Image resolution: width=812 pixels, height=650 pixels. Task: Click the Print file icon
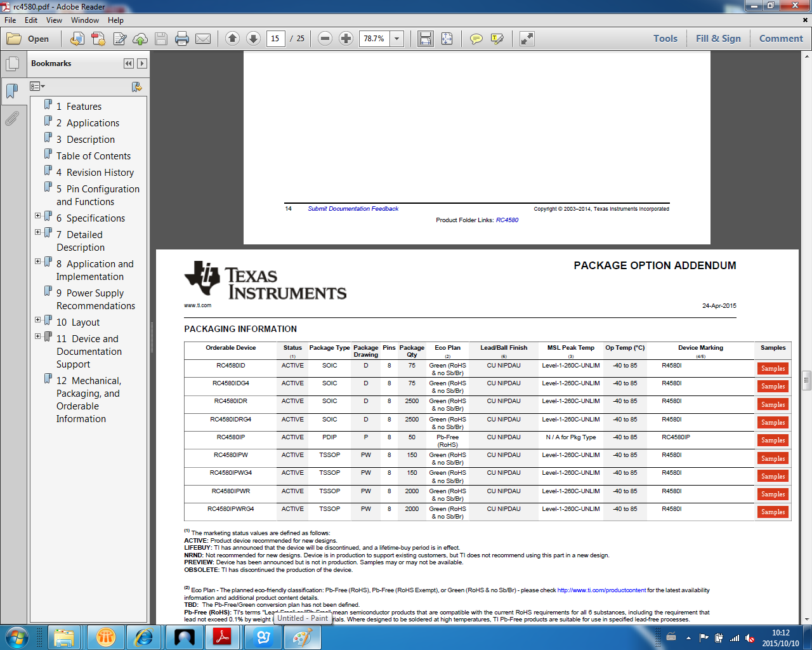pyautogui.click(x=182, y=39)
